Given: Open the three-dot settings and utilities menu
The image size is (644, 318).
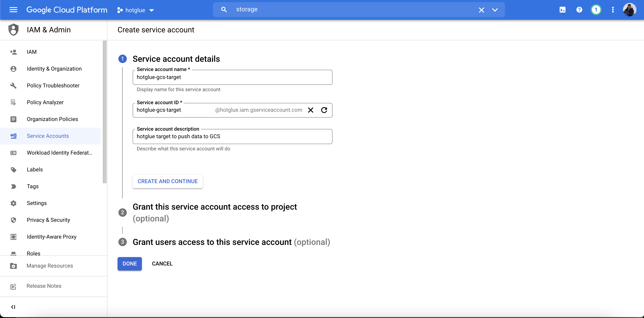Looking at the screenshot, I should click(x=613, y=10).
